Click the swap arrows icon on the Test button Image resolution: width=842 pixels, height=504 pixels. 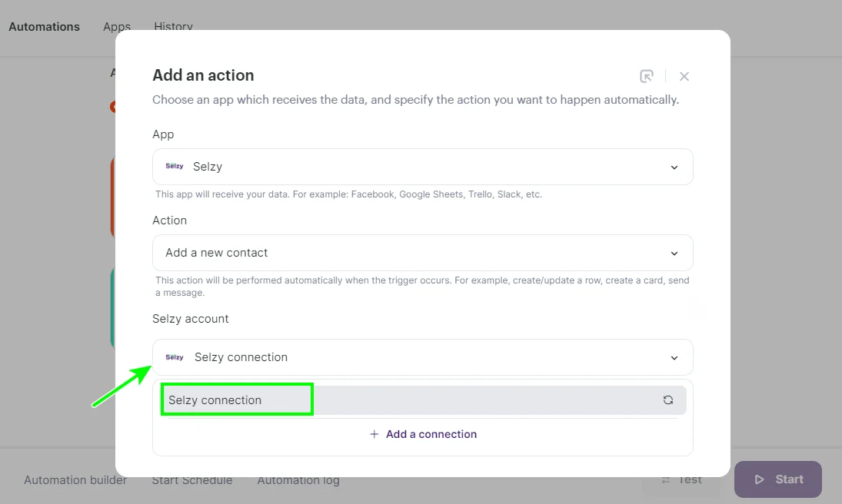666,479
